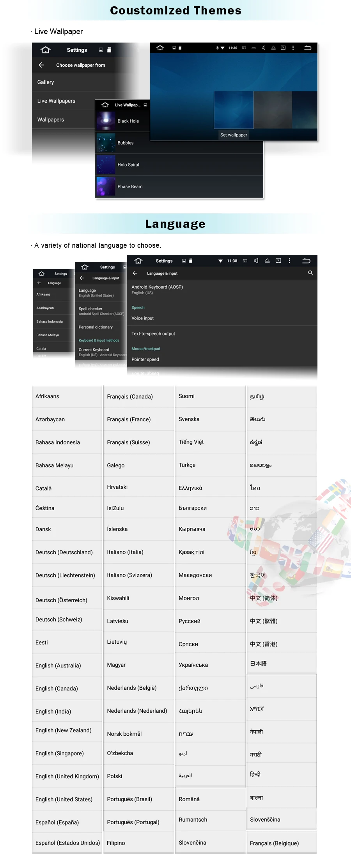Select Español (España) in language grid
Viewport: 351px width, 868px height.
click(67, 822)
